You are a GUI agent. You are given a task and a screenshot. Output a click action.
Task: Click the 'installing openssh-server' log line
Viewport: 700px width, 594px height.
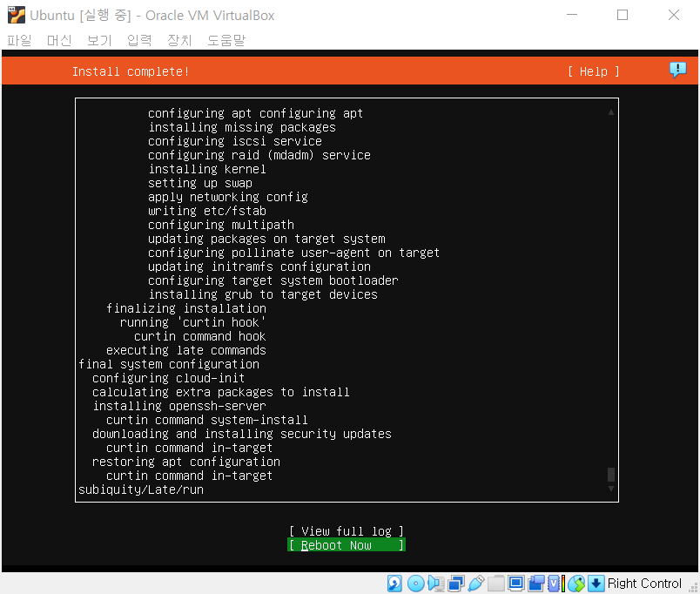coord(179,406)
